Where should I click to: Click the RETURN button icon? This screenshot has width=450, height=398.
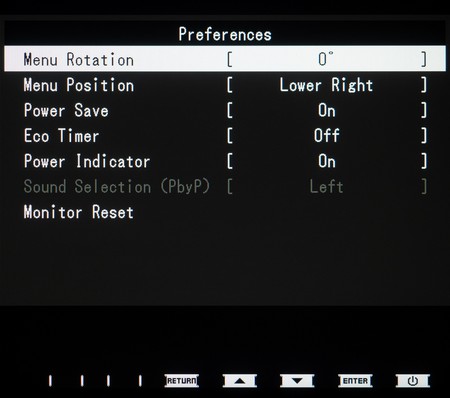(182, 381)
